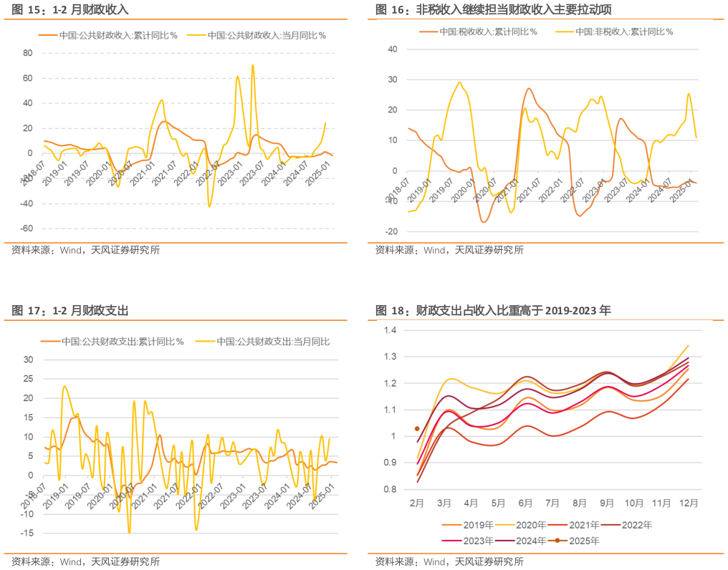Screen dimensions: 728x570
Task: Click the '0.8' y-axis value
Action: point(390,489)
